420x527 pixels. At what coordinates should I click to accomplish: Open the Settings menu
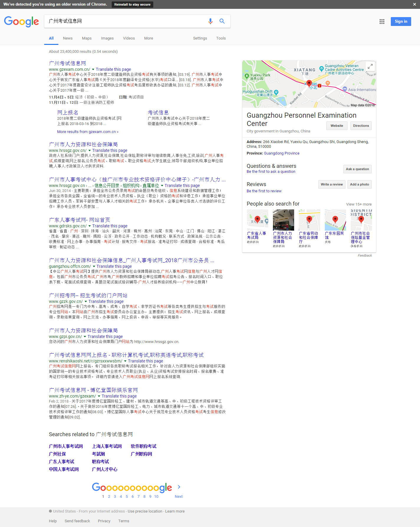[200, 38]
